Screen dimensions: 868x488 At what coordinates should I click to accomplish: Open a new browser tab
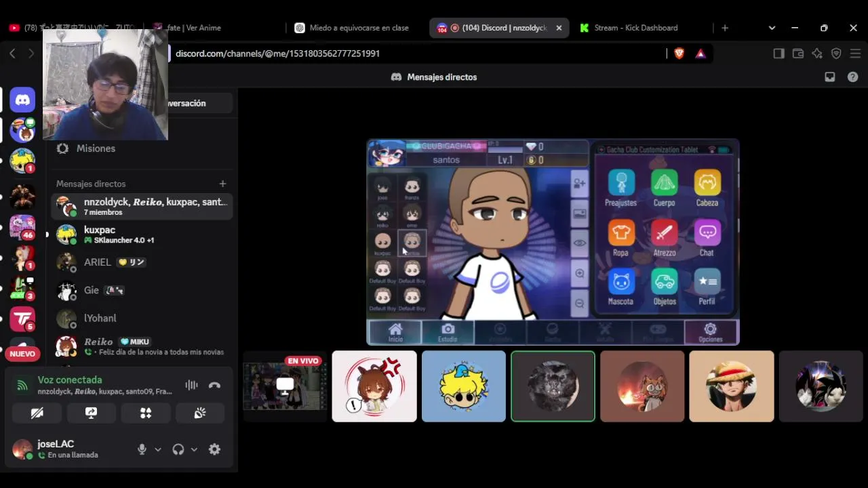(x=725, y=28)
